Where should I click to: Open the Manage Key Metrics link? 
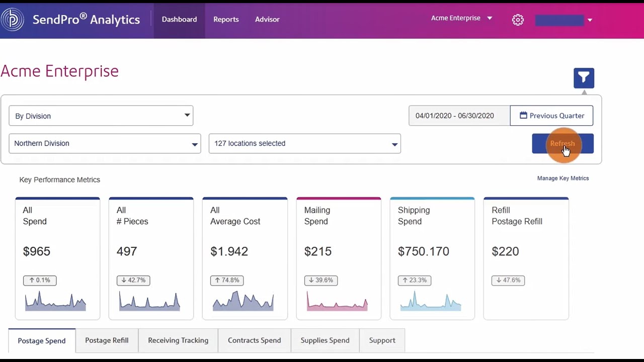point(563,178)
